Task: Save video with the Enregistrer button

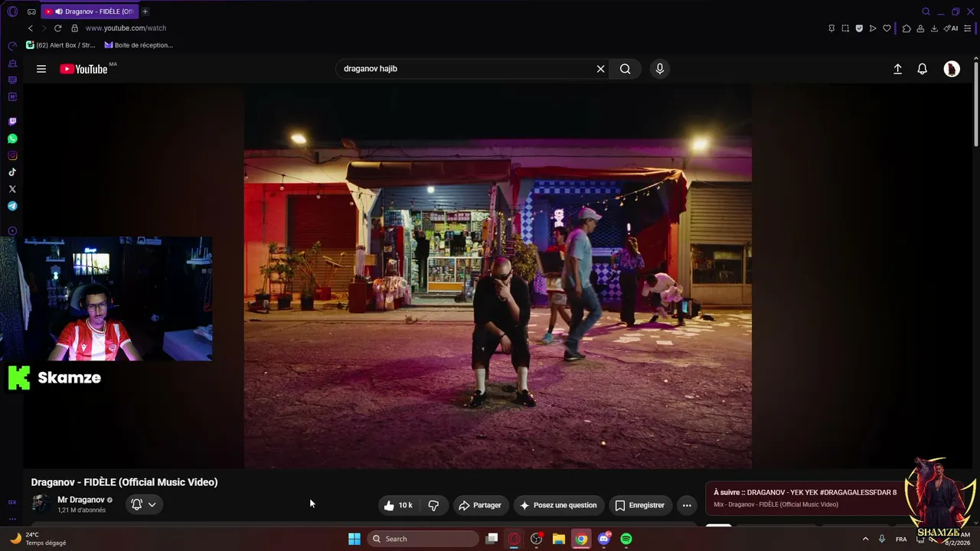Action: click(x=640, y=505)
